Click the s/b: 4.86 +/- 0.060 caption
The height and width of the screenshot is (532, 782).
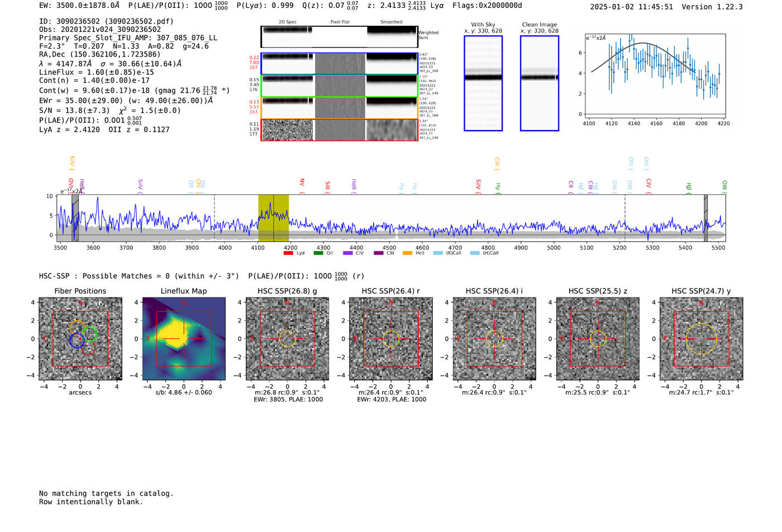pos(184,392)
